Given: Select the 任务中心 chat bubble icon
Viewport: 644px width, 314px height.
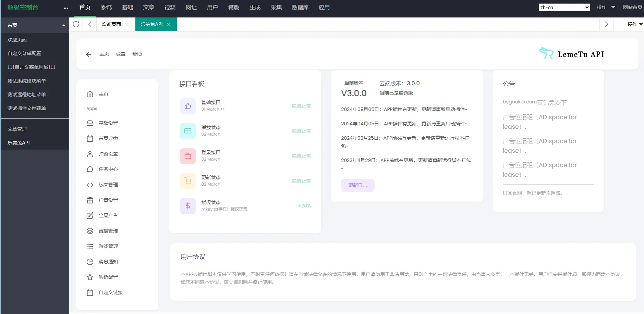Looking at the screenshot, I should 89,169.
